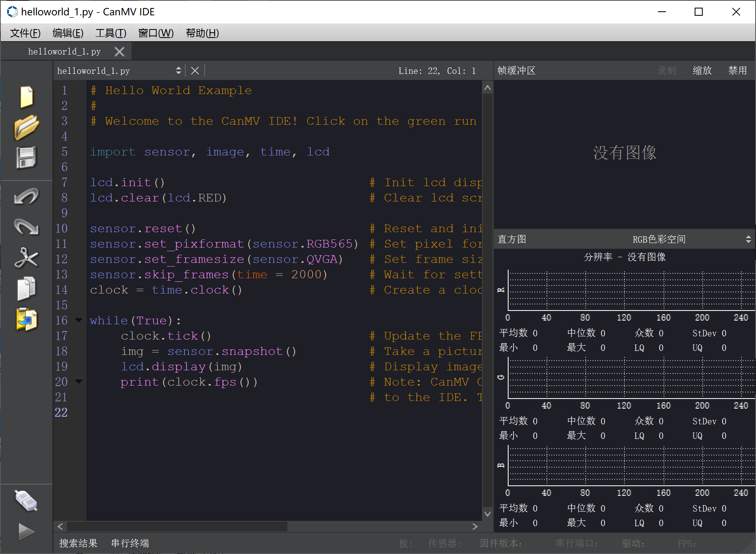Click the B channel histogram graph
The width and height of the screenshot is (756, 554).
click(x=631, y=465)
